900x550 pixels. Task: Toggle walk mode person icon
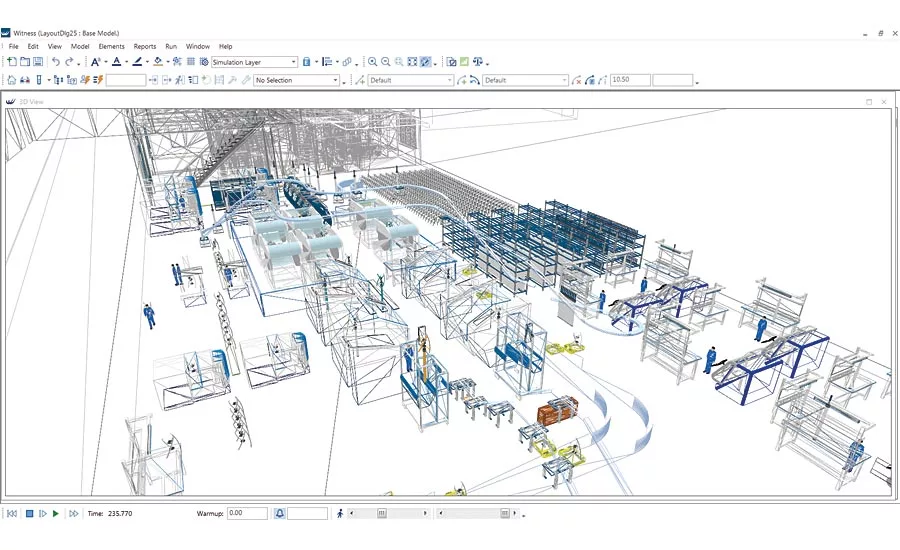[340, 513]
